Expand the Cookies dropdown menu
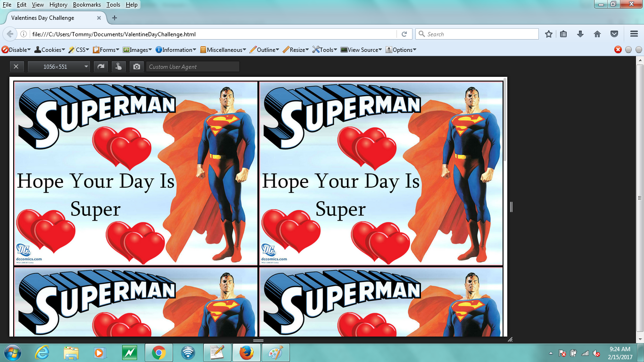This screenshot has width=644, height=362. point(50,49)
